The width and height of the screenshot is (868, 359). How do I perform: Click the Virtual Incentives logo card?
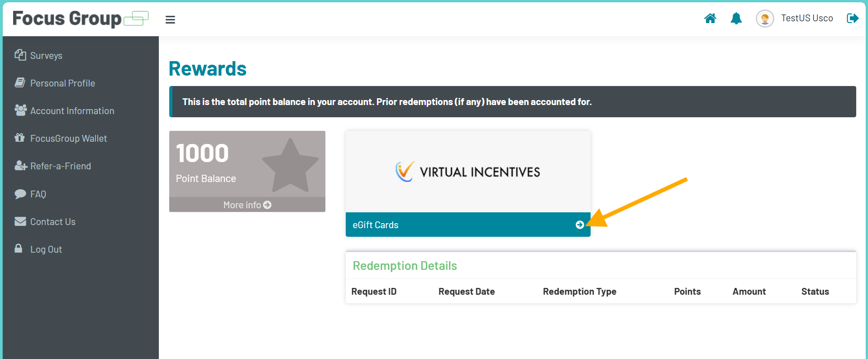[468, 172]
